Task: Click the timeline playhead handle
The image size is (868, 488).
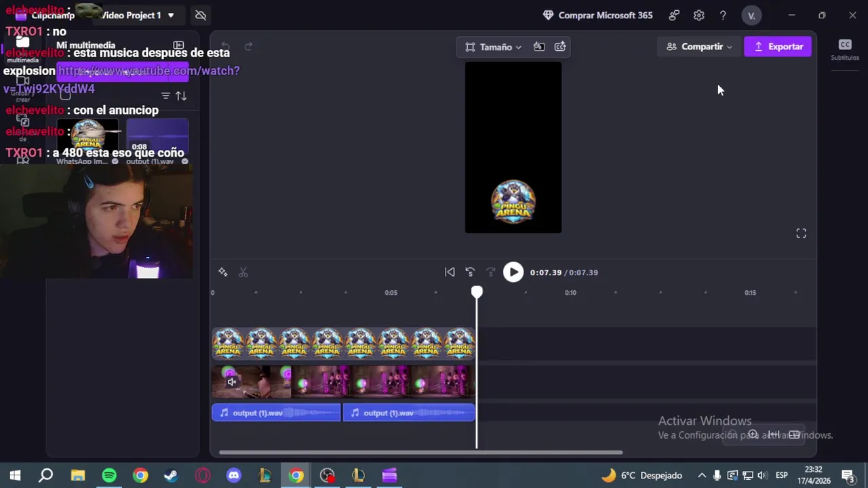Action: 477,292
